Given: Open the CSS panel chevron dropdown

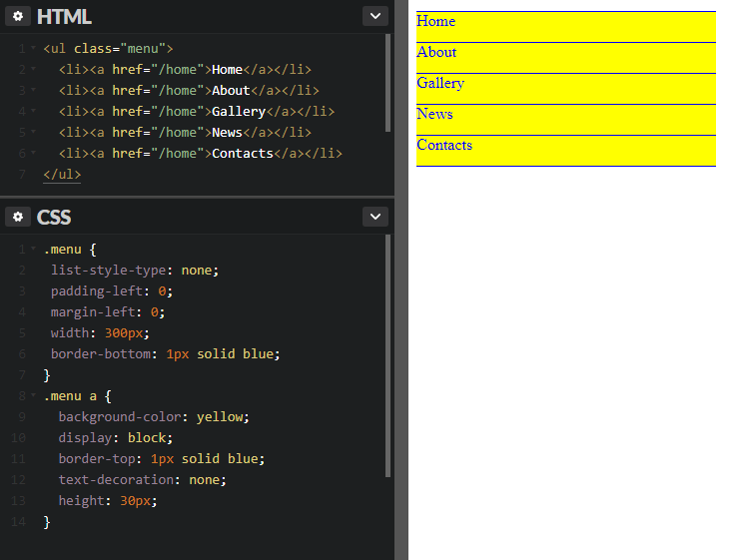Looking at the screenshot, I should 374,217.
